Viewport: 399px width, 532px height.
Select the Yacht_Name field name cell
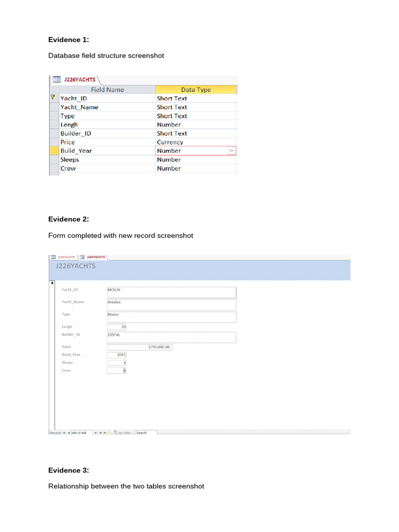(107, 107)
